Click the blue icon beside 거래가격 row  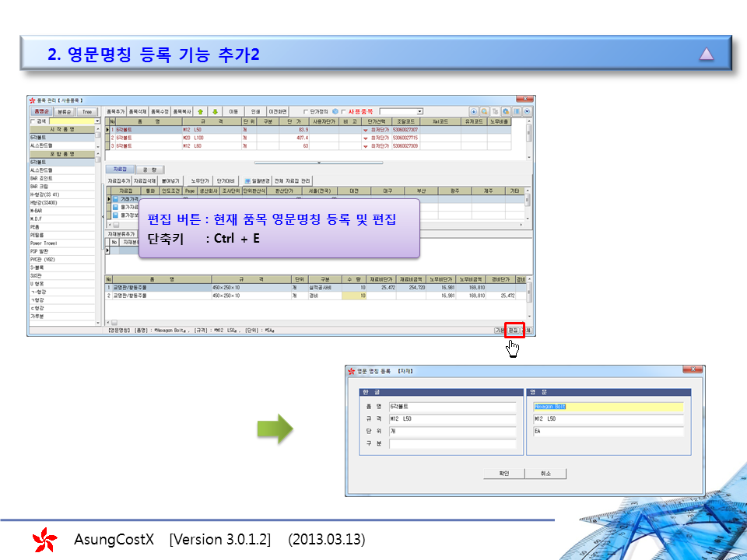[x=114, y=199]
